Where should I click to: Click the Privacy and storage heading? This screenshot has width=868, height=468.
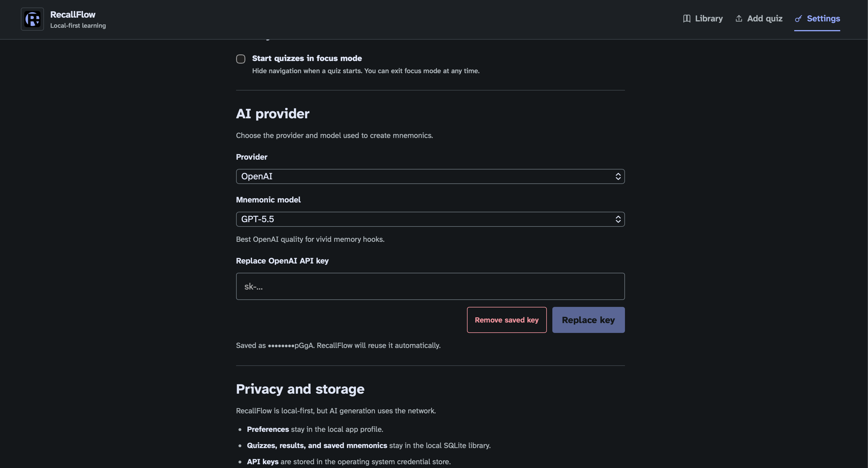pos(300,389)
